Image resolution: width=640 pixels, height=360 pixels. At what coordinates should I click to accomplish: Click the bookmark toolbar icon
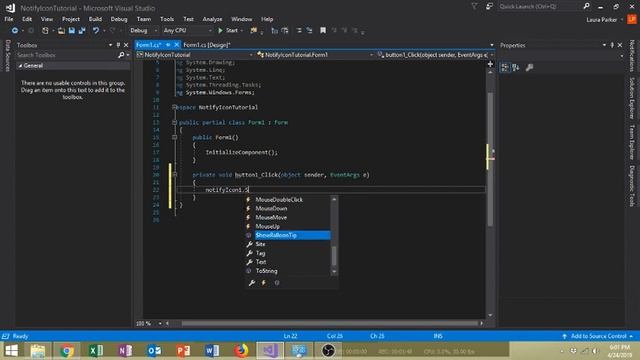323,31
